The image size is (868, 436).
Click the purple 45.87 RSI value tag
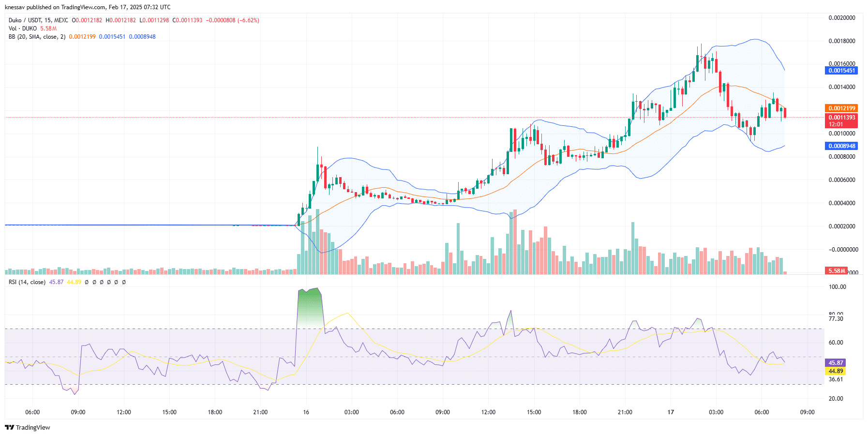[836, 363]
